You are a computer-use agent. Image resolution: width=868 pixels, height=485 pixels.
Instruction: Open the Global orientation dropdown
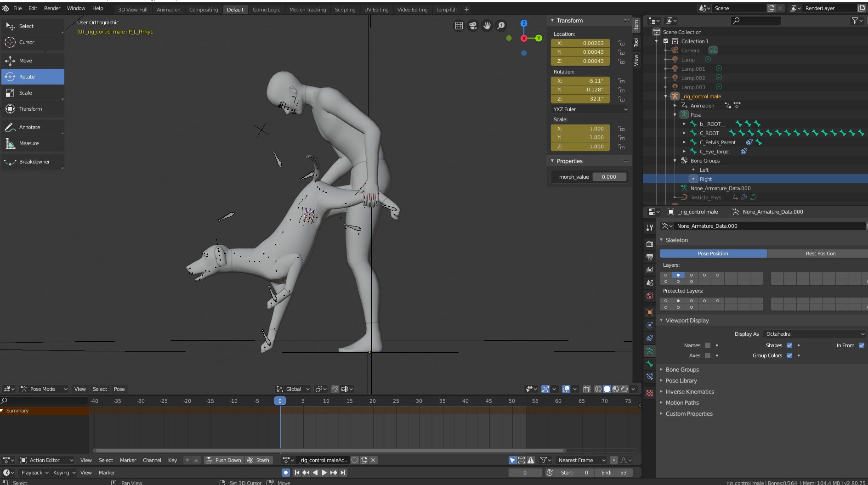(x=293, y=389)
